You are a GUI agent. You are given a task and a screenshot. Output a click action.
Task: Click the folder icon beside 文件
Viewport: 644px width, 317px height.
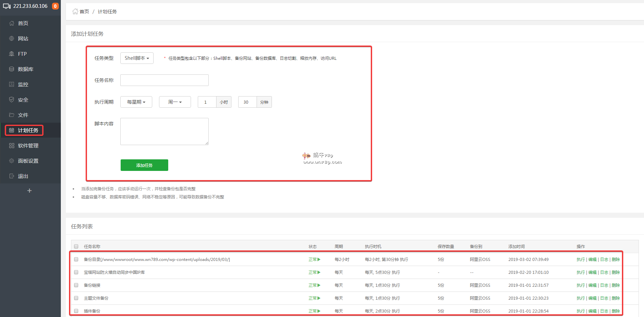pyautogui.click(x=12, y=115)
